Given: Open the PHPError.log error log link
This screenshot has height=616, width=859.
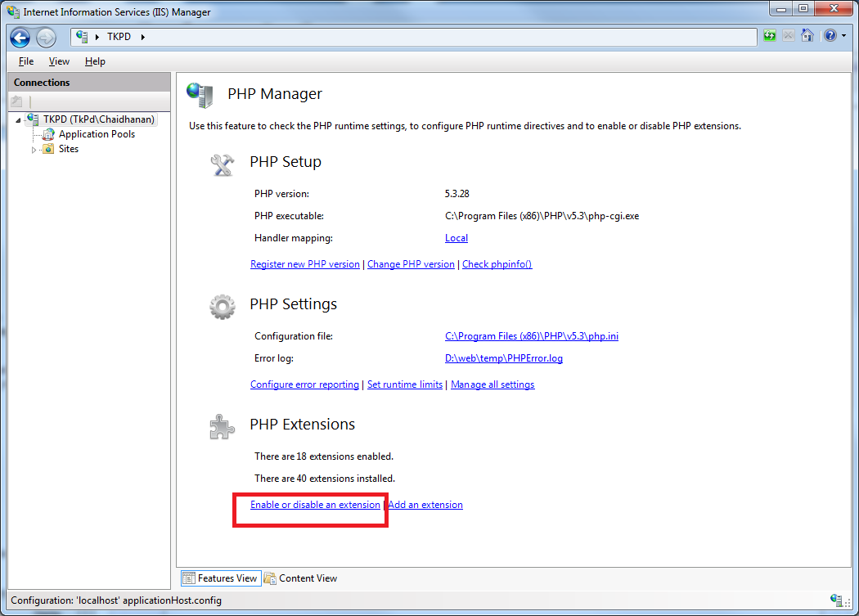Looking at the screenshot, I should point(503,357).
